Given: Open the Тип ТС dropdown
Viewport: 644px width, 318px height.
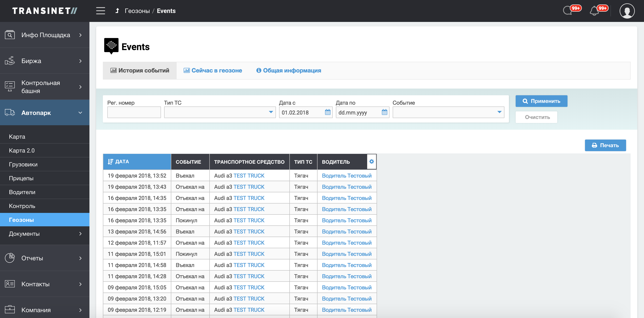Looking at the screenshot, I should [x=220, y=112].
